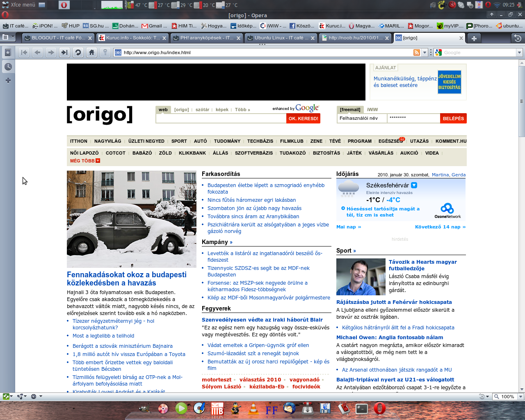This screenshot has height=420, width=525.
Task: Open a new tab with plus button
Action: (474, 38)
